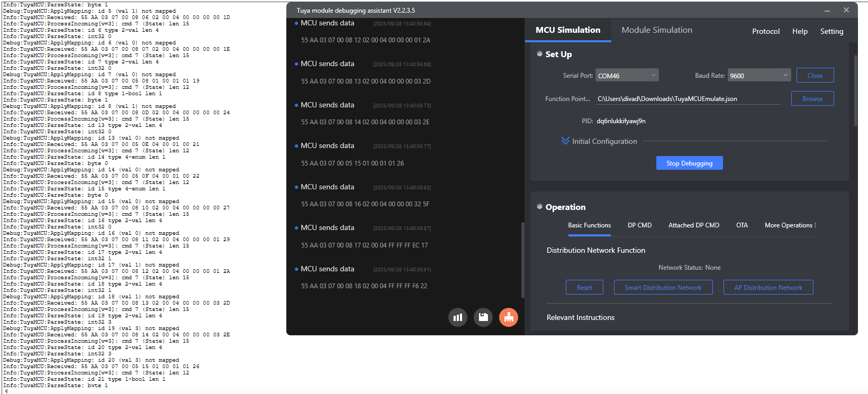The width and height of the screenshot is (868, 394).
Task: Click the right settings panel scrollbar
Action: pyautogui.click(x=855, y=90)
